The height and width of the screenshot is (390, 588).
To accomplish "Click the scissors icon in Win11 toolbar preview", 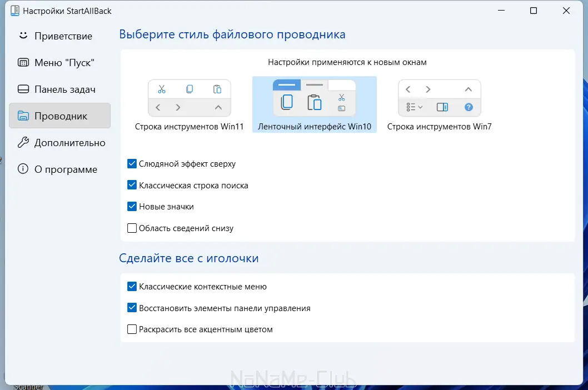I will pyautogui.click(x=162, y=88).
